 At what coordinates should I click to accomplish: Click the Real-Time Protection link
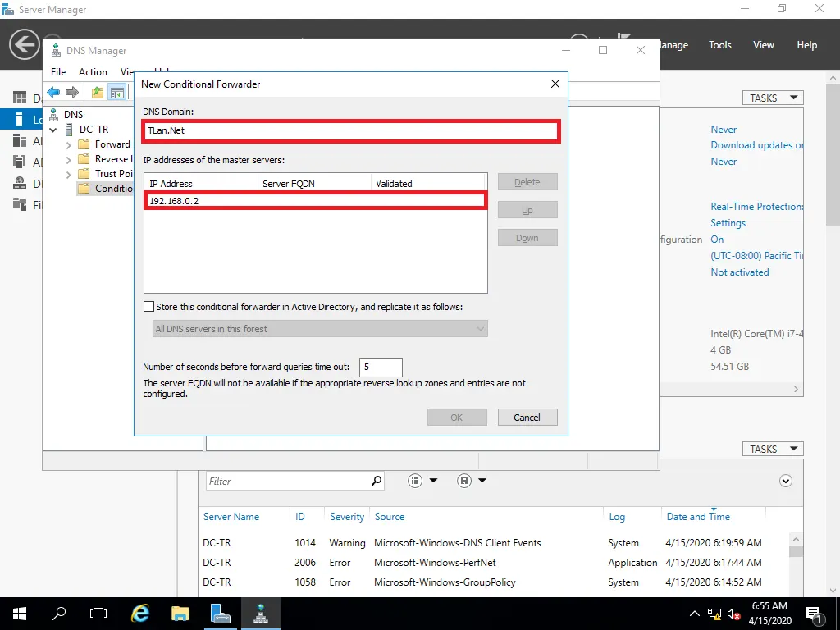point(757,207)
